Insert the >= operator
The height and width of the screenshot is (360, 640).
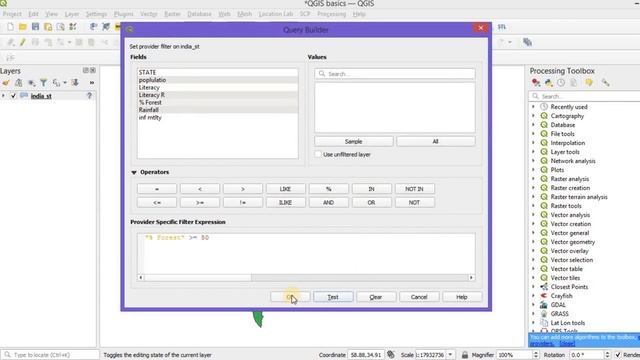coord(200,202)
